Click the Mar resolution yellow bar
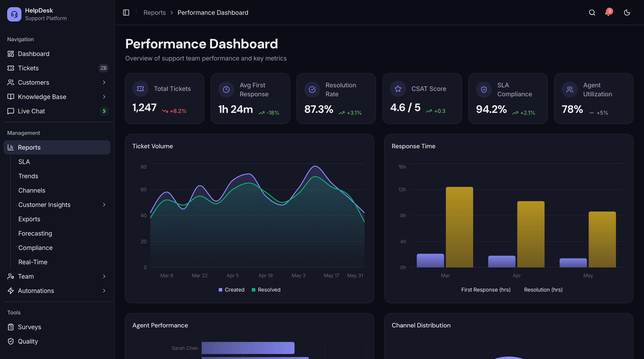This screenshot has width=644, height=359. click(x=459, y=227)
